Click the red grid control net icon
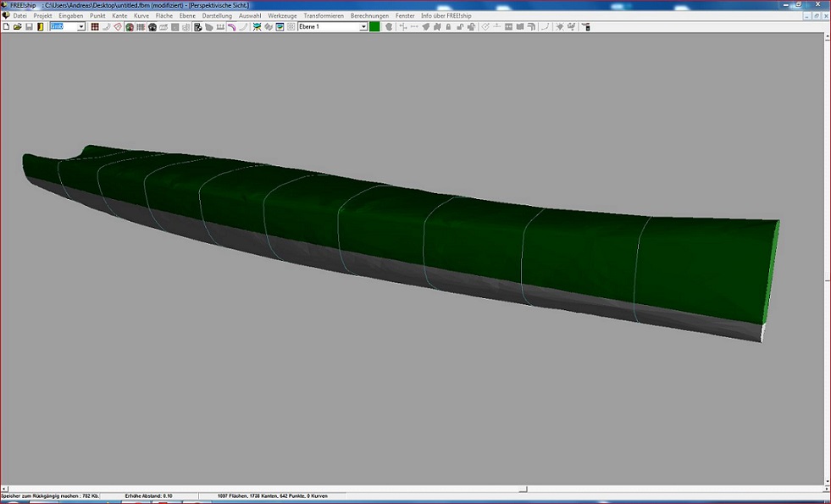Viewport: 831px width, 504px height. point(95,27)
